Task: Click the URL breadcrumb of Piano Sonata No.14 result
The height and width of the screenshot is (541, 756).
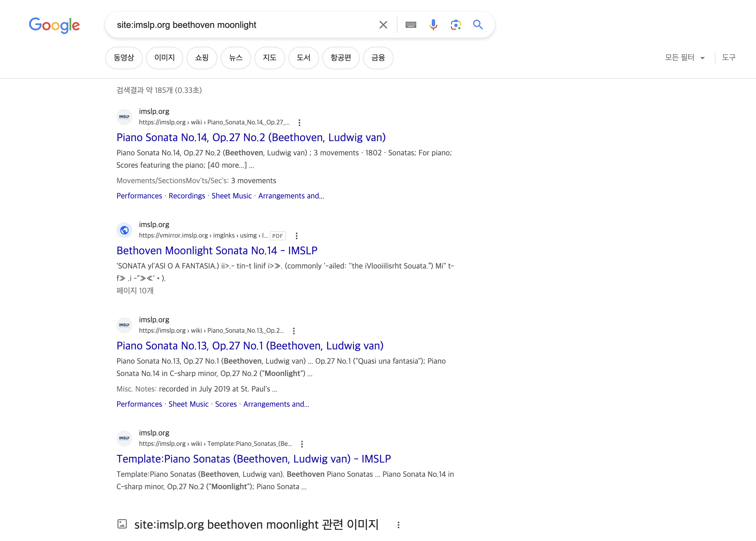Action: coord(214,122)
